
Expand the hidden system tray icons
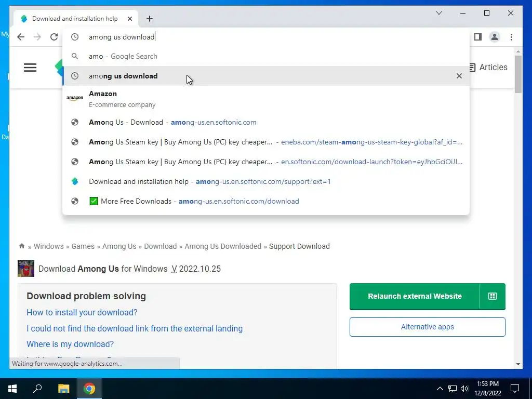click(440, 389)
